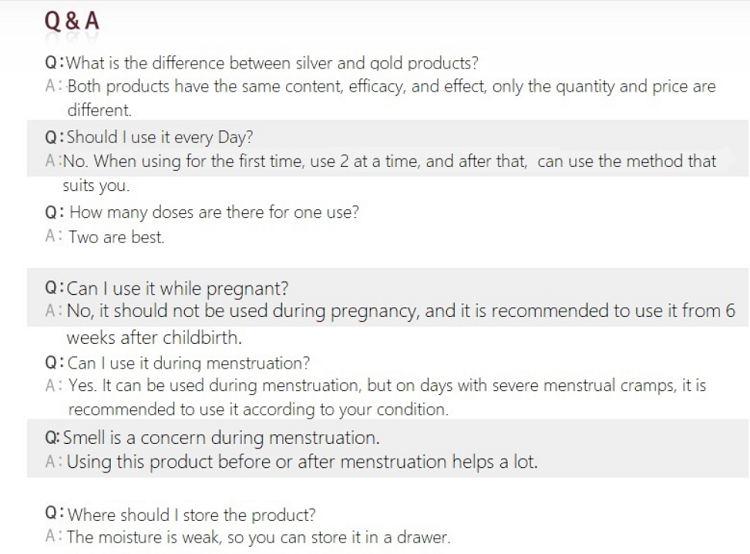Click the 'different.' continuation text line
The height and width of the screenshot is (554, 750).
click(x=99, y=110)
